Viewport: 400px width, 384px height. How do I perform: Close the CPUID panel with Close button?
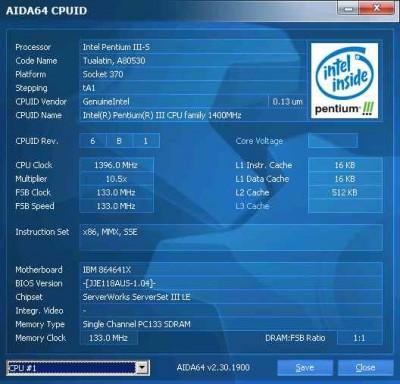pos(365,368)
